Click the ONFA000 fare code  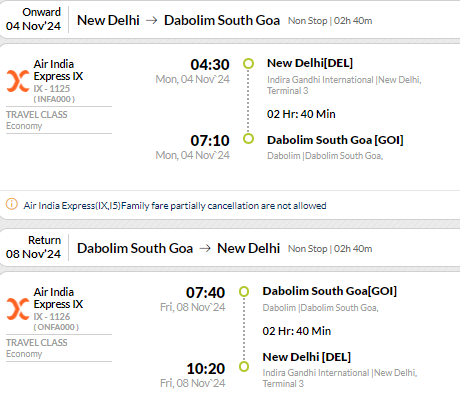pyautogui.click(x=56, y=327)
